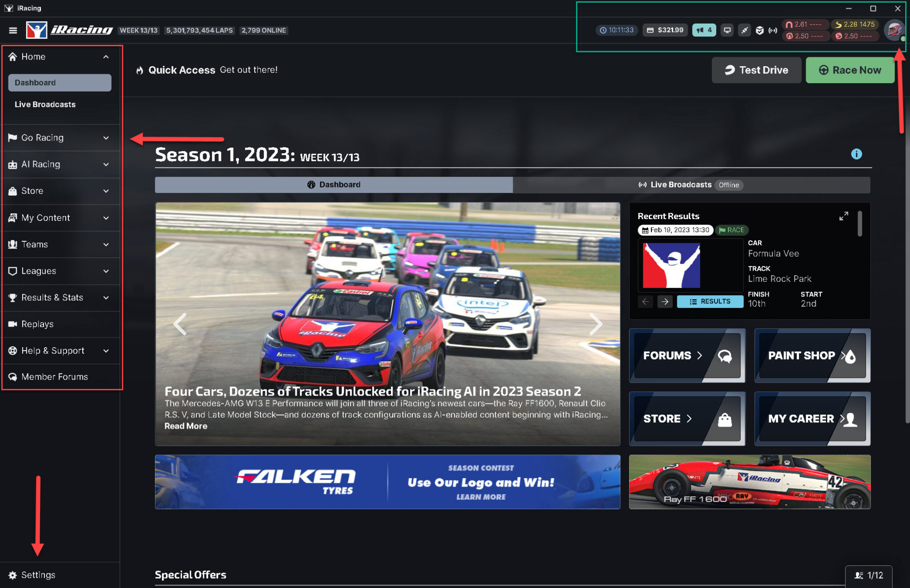Click your helmet profile avatar
The height and width of the screenshot is (588, 910).
pos(894,30)
